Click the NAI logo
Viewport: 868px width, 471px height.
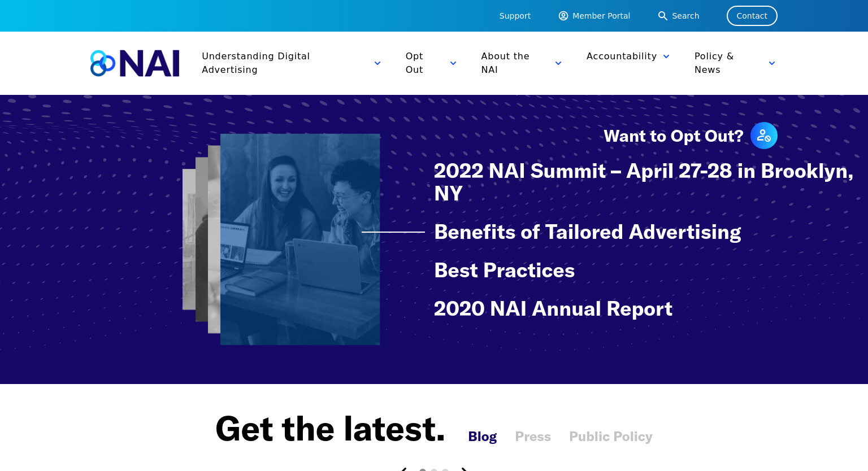[x=135, y=63]
